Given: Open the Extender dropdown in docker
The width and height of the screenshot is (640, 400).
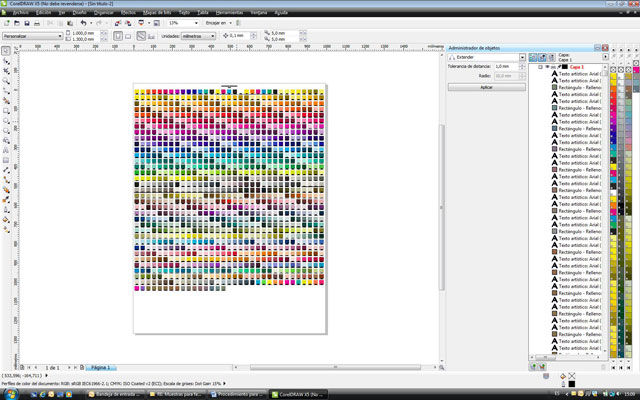Looking at the screenshot, I should 520,56.
